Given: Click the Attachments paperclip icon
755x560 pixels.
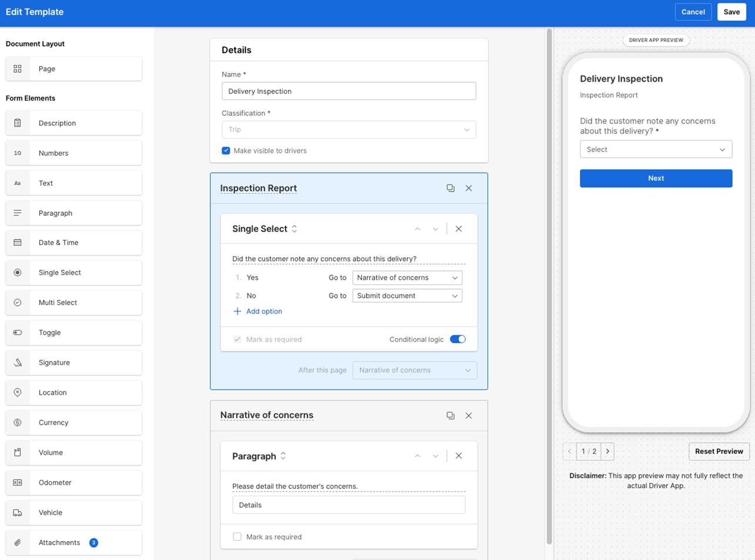Looking at the screenshot, I should [x=18, y=542].
